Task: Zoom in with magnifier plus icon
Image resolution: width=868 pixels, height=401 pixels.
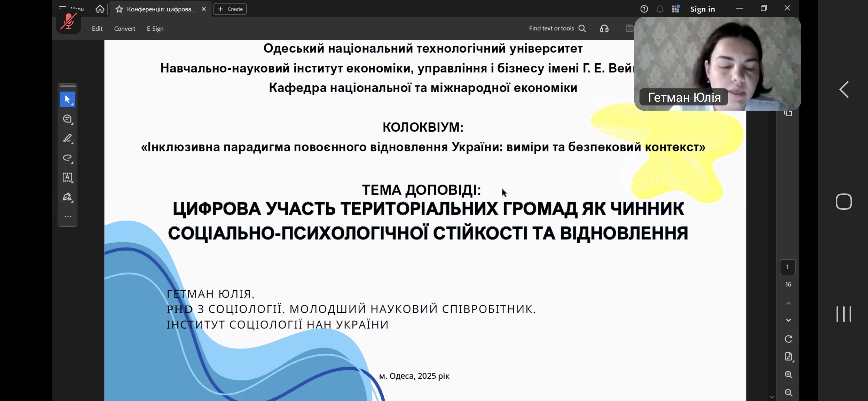Action: pyautogui.click(x=788, y=375)
